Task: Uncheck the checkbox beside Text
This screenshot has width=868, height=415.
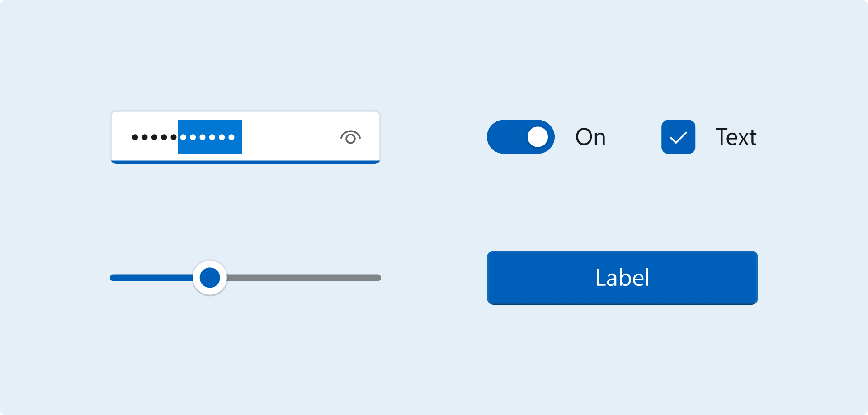Action: [678, 137]
